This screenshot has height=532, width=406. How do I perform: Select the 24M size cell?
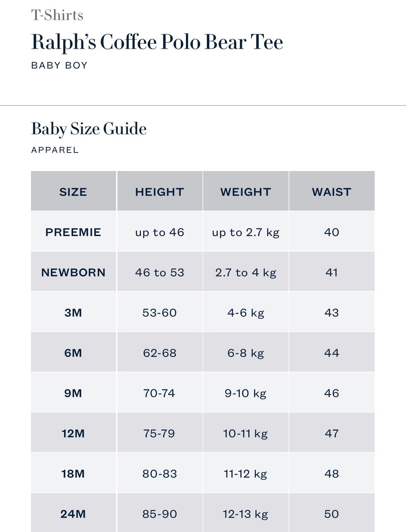[73, 514]
